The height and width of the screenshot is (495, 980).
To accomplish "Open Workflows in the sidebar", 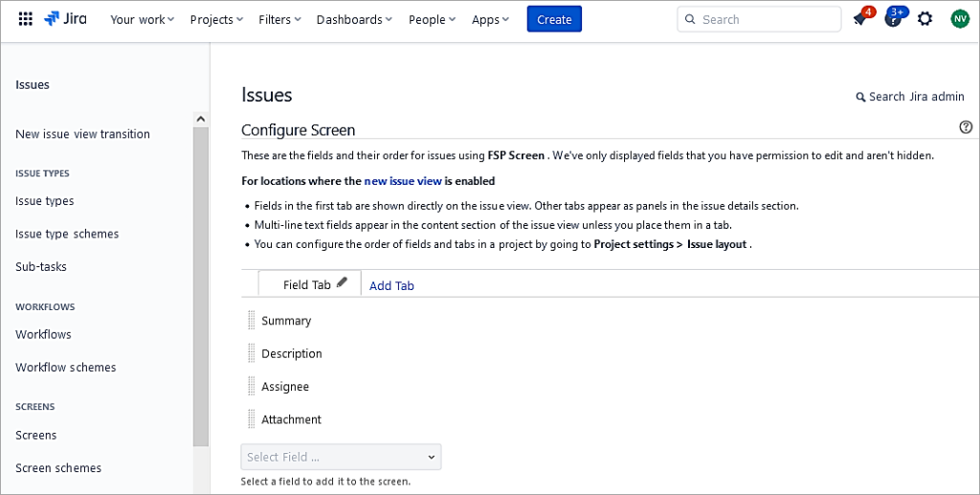I will pos(44,334).
